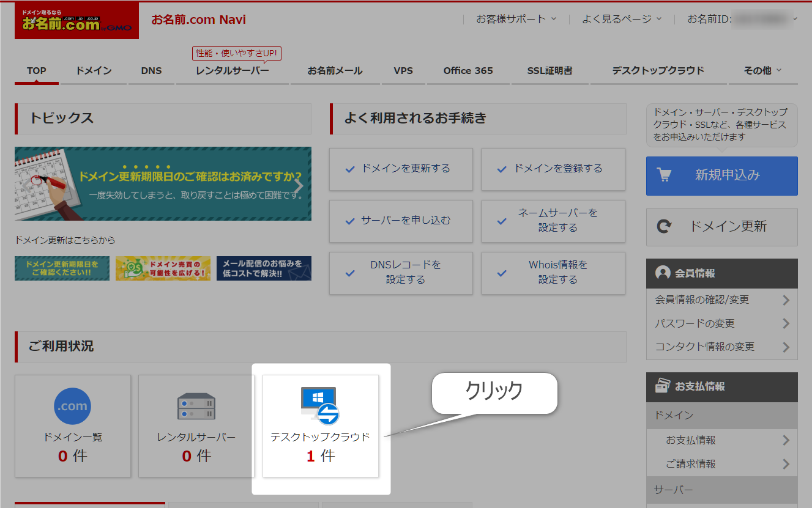Viewport: 812px width, 508px height.
Task: Open the レンタルサーバー tab
Action: [233, 71]
